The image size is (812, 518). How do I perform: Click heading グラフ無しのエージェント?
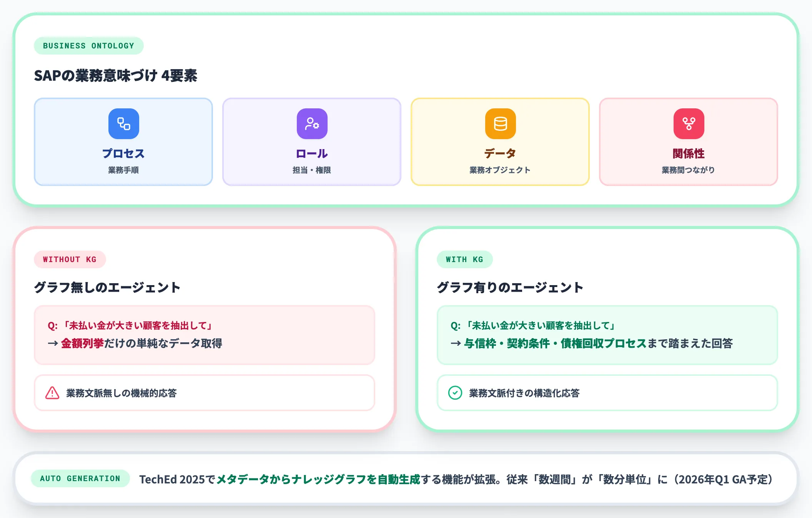point(107,287)
